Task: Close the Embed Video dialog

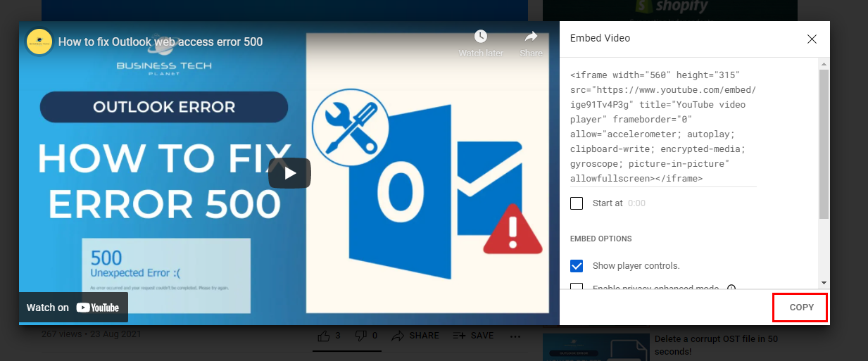Action: coord(812,39)
